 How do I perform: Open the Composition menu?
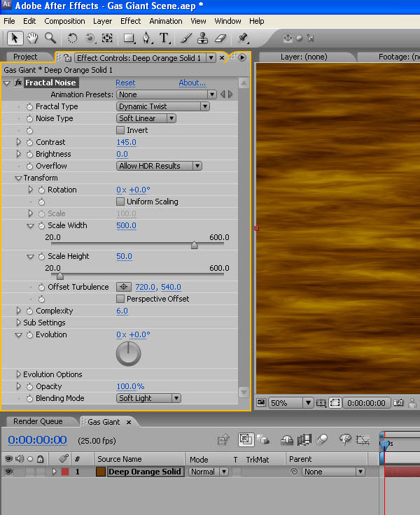point(64,21)
